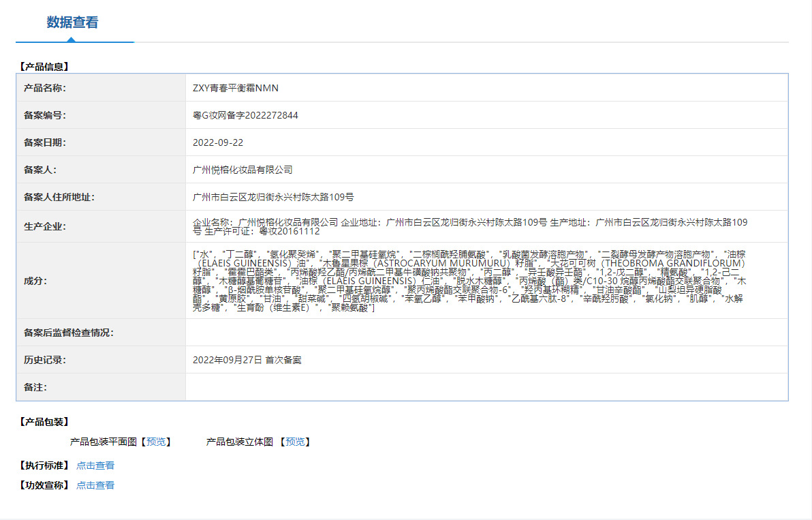Select filing date 2022-09-22

[x=218, y=142]
